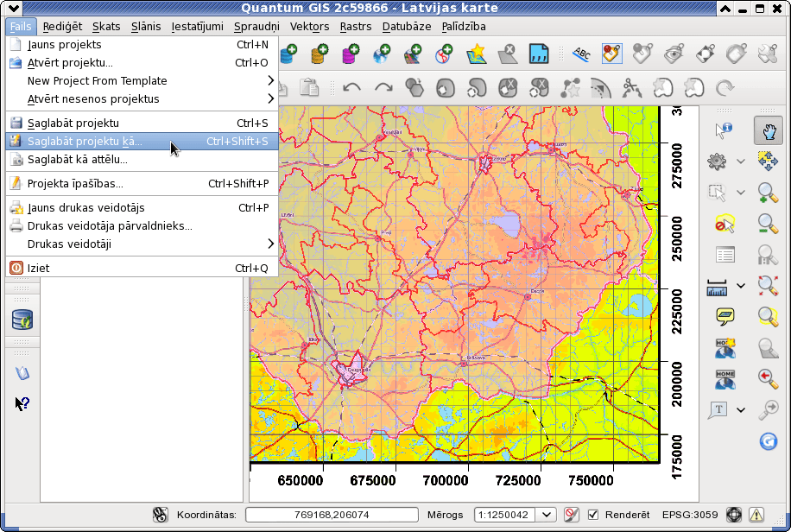The width and height of the screenshot is (791, 532).
Task: Click the Koordinātas coordinate input field
Action: [332, 515]
